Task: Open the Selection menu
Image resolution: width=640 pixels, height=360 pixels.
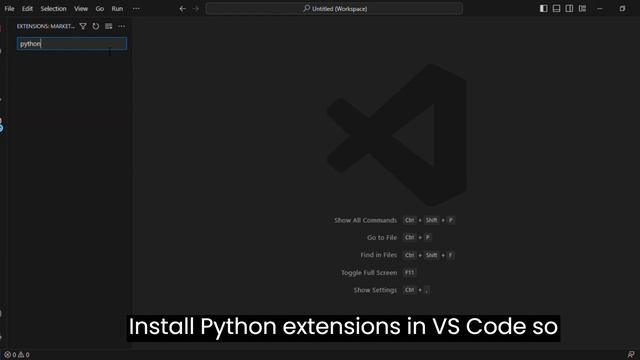Action: point(53,9)
